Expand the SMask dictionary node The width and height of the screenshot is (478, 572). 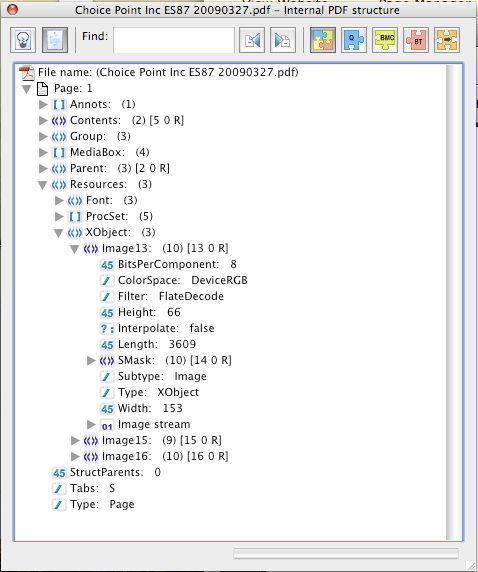(x=91, y=360)
